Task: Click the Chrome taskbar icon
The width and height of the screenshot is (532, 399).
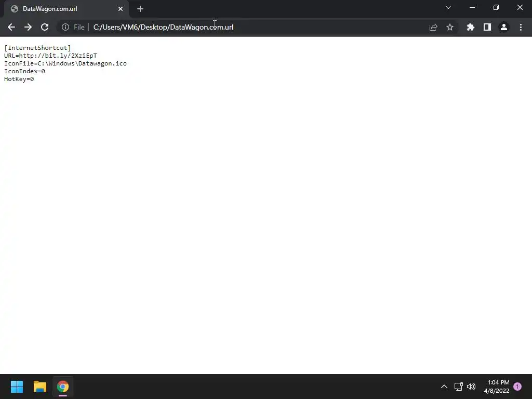Action: [x=63, y=387]
